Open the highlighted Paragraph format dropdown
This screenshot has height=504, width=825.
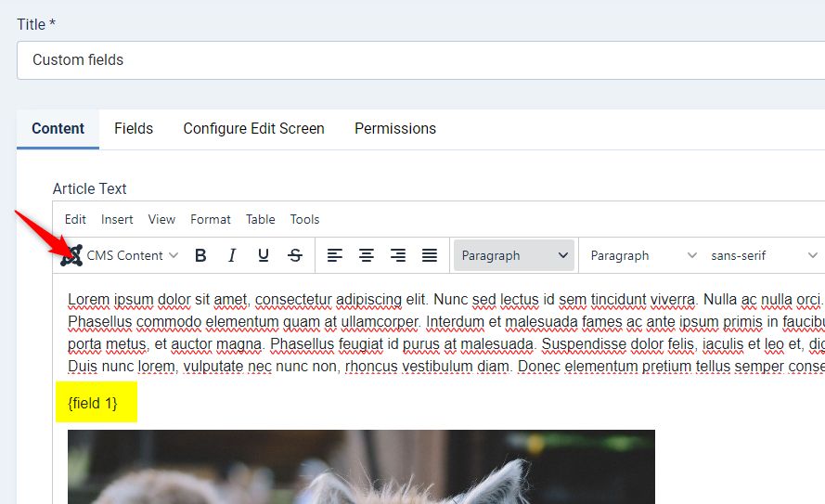point(513,255)
